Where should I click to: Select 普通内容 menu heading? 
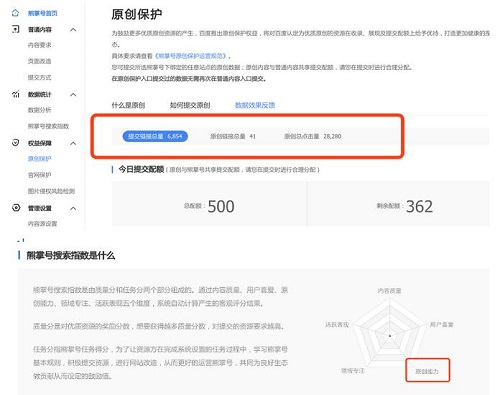40,30
